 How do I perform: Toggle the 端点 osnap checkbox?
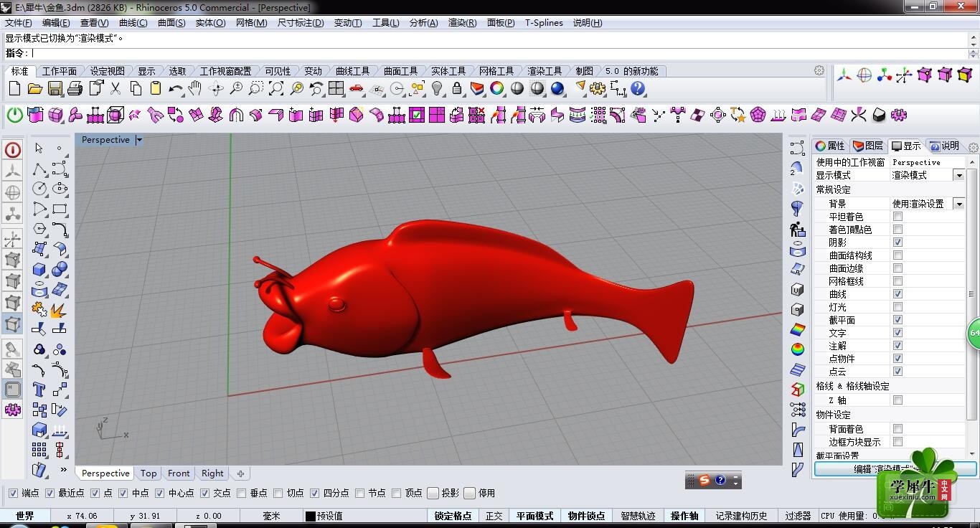point(13,493)
